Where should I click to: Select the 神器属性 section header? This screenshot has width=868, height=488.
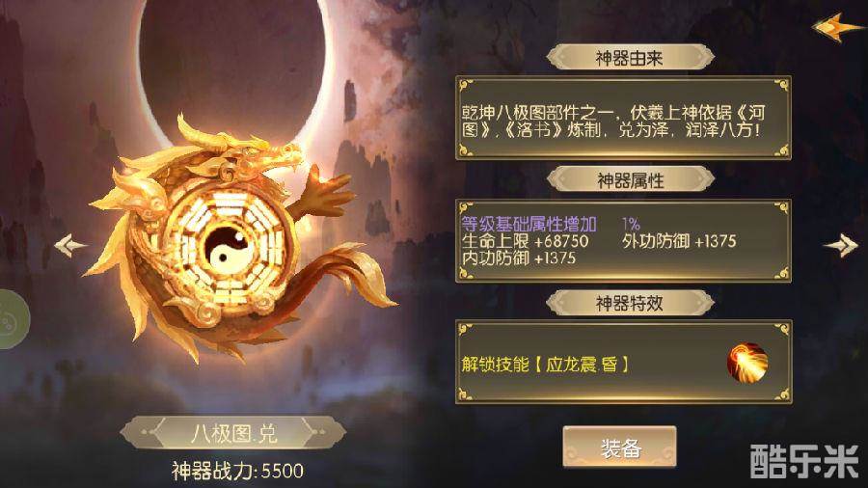[x=630, y=180]
